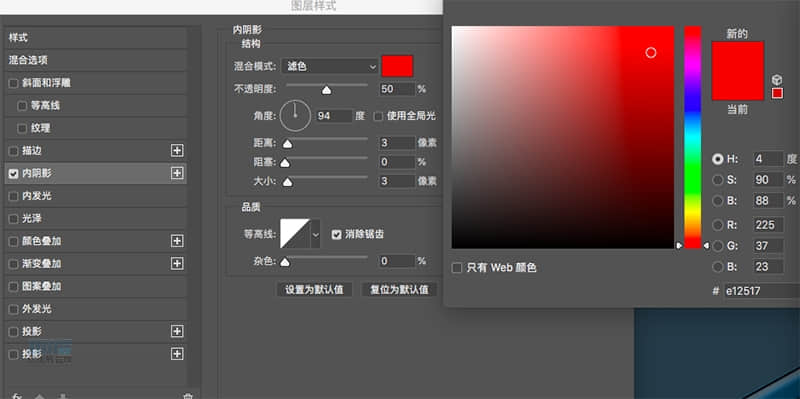
Task: Click the 当前 current color preview swatch
Action: click(737, 86)
